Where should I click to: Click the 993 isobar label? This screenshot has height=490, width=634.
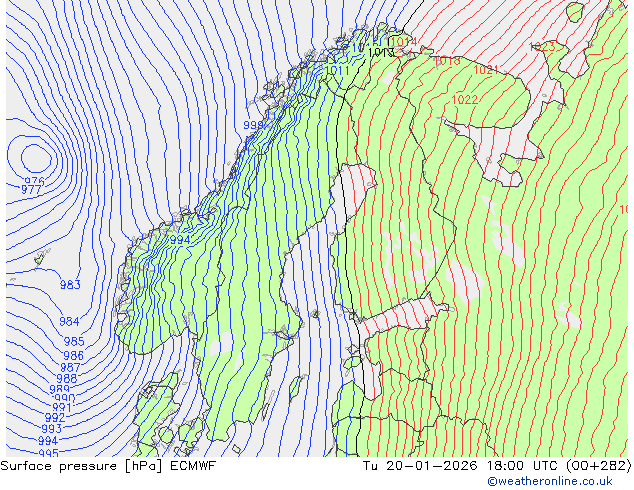52,428
